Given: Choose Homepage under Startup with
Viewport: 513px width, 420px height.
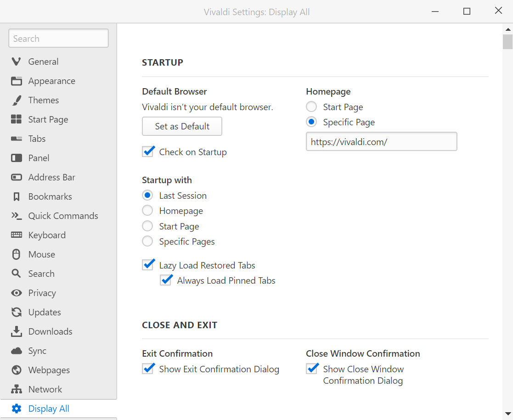Looking at the screenshot, I should (x=147, y=210).
